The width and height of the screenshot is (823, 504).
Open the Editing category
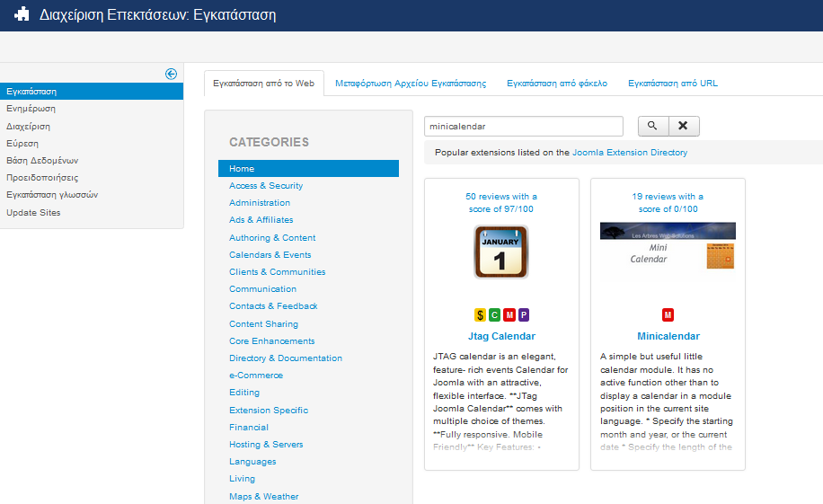tap(244, 393)
